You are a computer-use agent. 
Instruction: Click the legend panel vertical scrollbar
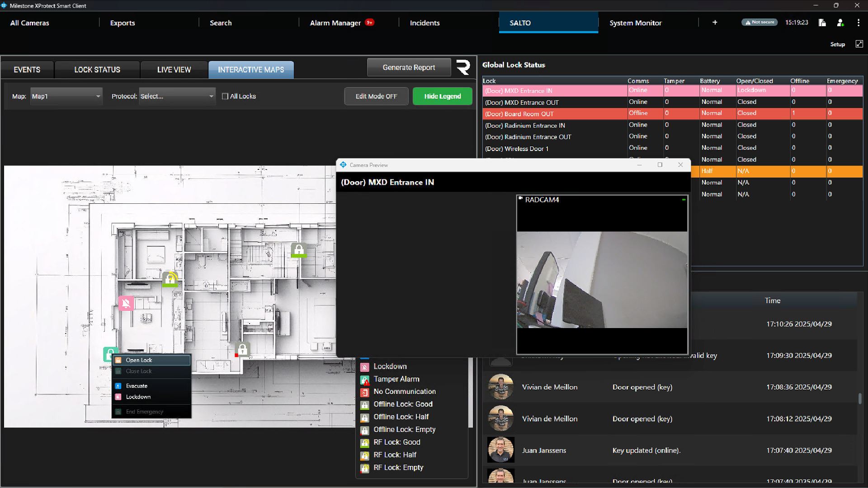tap(470, 393)
